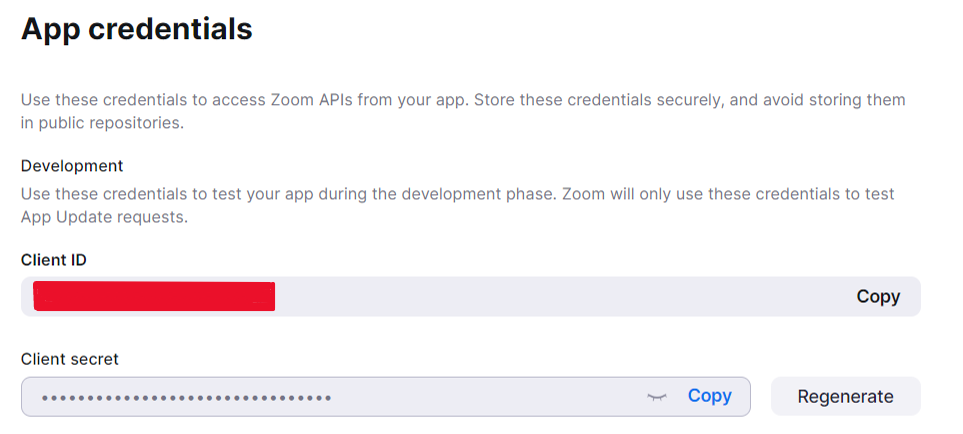
Task: Click the "Zoom APIs" text in description
Action: [311, 99]
